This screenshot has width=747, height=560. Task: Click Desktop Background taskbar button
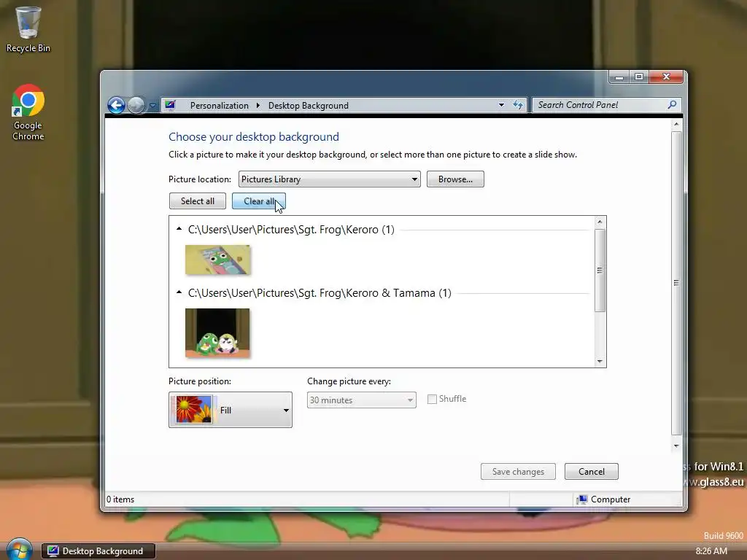coord(98,551)
